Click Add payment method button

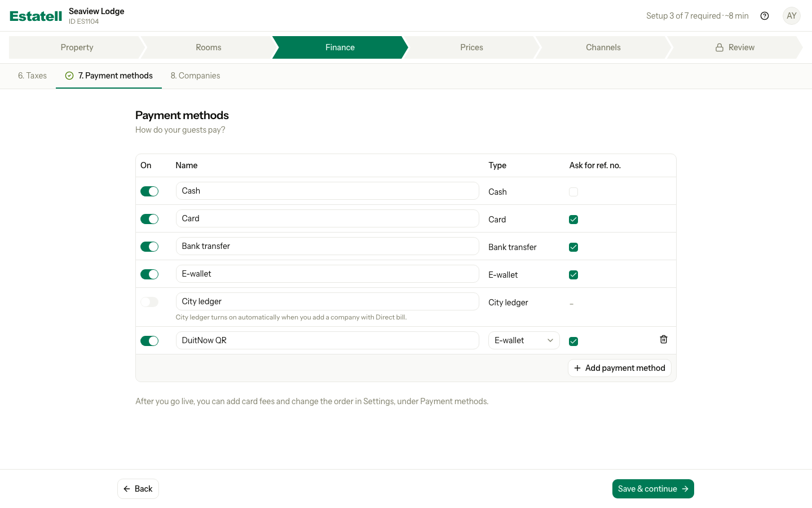[x=619, y=368]
